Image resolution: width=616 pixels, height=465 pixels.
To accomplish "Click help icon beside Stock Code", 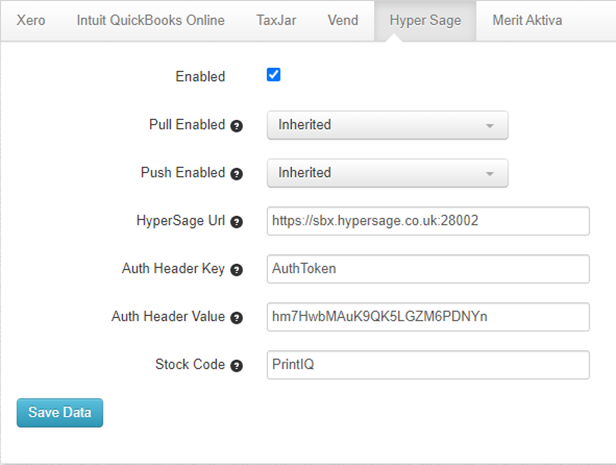I will click(237, 366).
